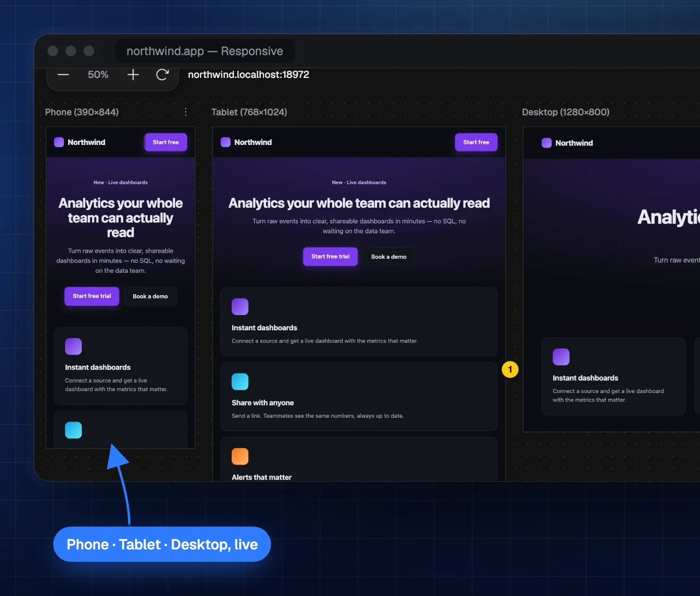This screenshot has width=700, height=596.
Task: Click the purple Instant dashboards icon in Desktop preview
Action: pyautogui.click(x=561, y=357)
